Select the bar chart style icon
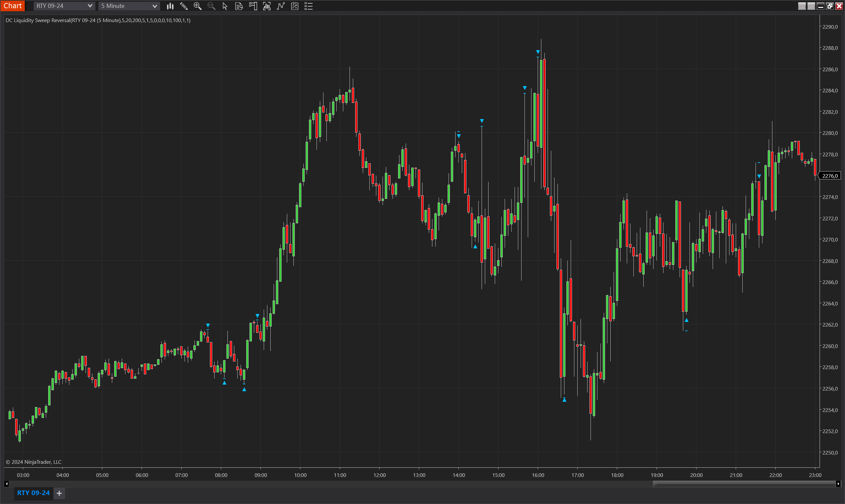Screen dimensions: 845x504 click(170, 6)
